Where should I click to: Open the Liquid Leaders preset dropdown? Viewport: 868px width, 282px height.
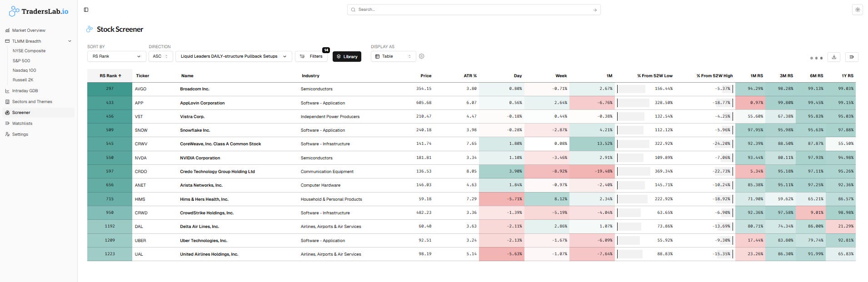pos(234,56)
